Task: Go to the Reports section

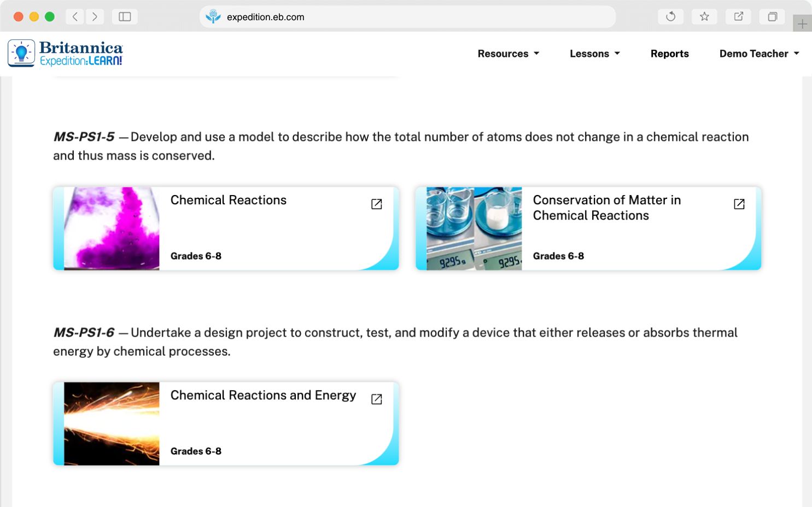Action: 669,54
